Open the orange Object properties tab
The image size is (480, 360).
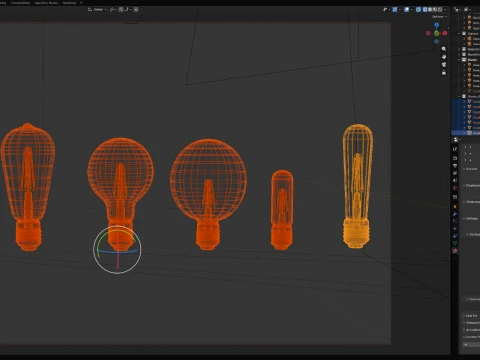(455, 206)
